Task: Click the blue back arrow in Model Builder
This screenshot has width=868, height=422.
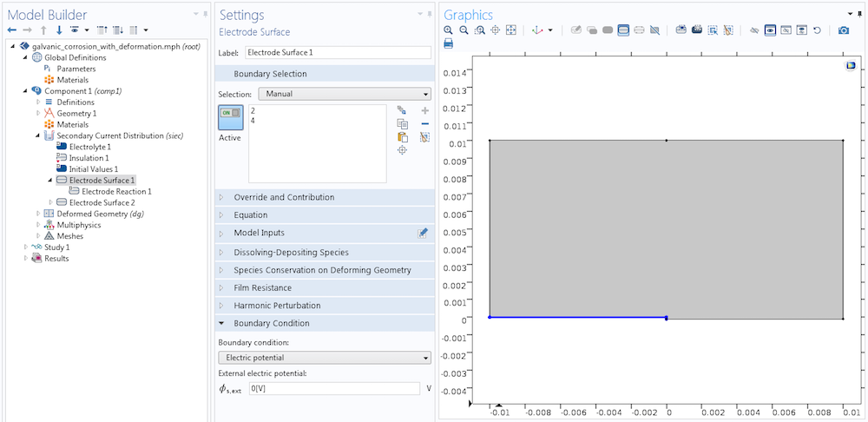Action: pos(12,30)
